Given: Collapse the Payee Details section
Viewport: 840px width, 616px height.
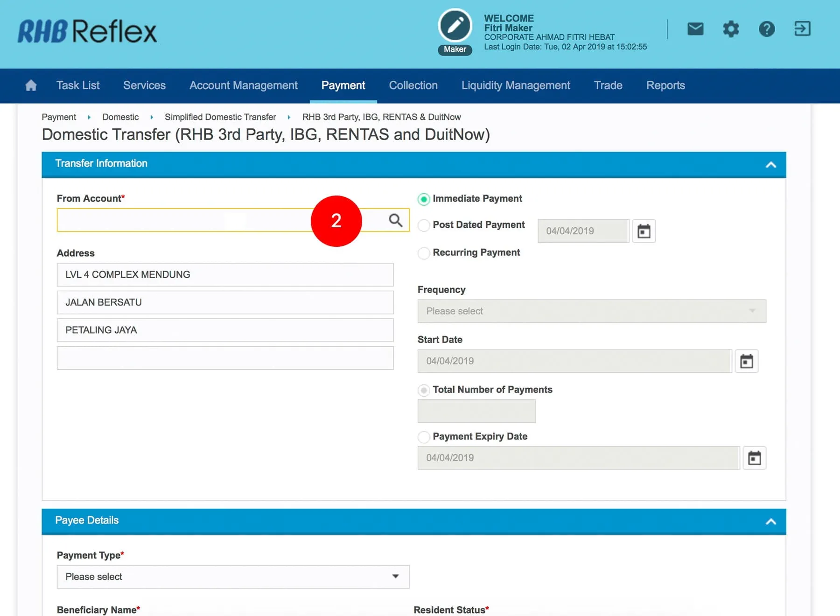Looking at the screenshot, I should click(770, 521).
